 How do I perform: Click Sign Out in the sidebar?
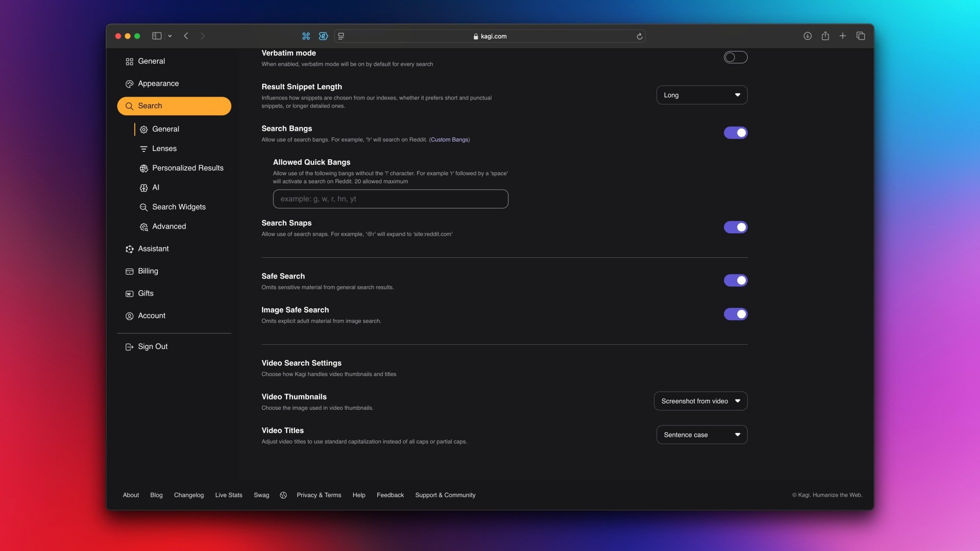tap(174, 347)
